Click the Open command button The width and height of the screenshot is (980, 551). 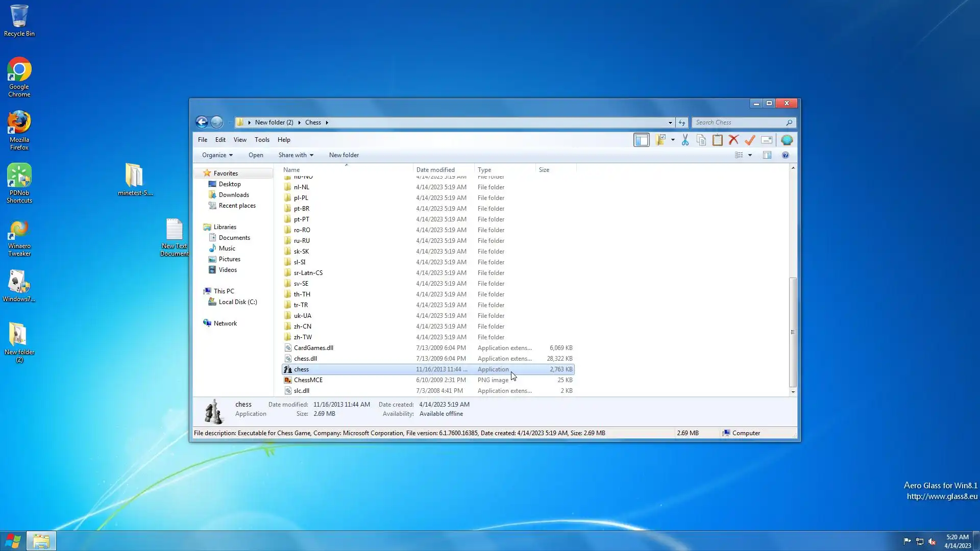[x=256, y=155]
